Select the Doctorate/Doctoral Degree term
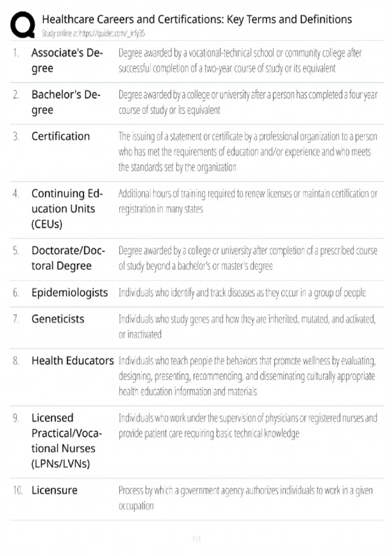This screenshot has width=392, height=556. [68, 258]
